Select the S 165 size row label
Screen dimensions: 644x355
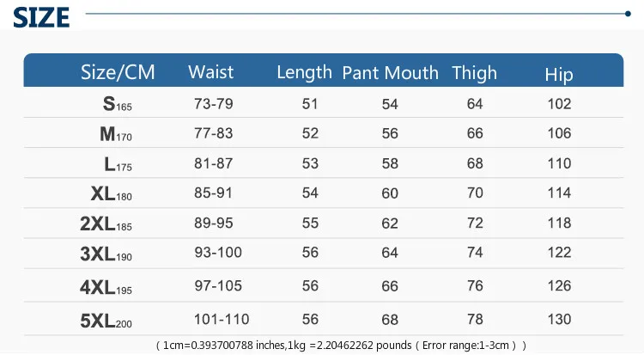118,104
